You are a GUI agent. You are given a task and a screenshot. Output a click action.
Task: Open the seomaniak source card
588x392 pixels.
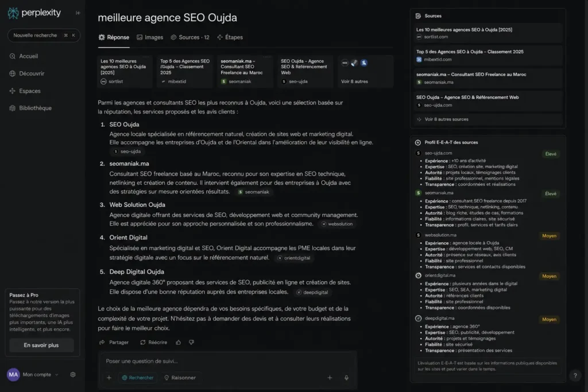click(x=245, y=71)
